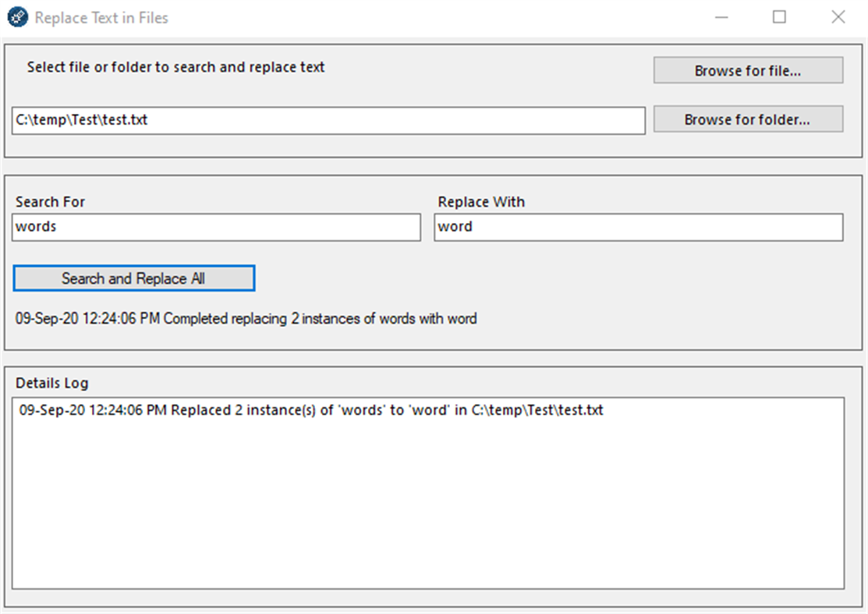Viewport: 868px width, 614px height.
Task: Click inside the file path input field
Action: [328, 120]
